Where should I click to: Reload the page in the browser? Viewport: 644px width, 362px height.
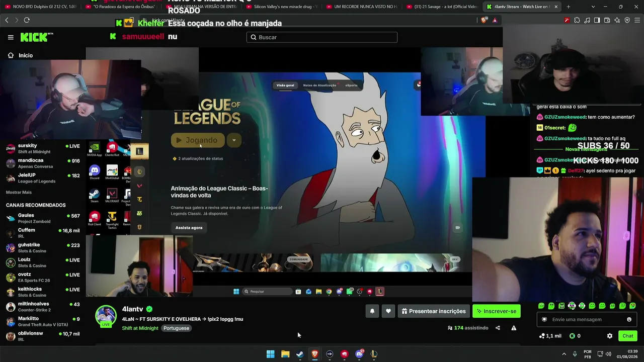pos(27,20)
